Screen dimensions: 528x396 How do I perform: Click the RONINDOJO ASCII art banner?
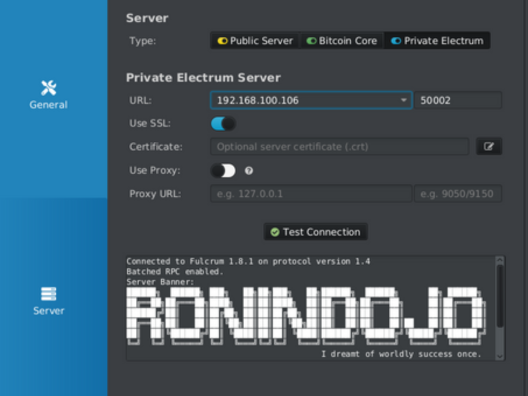306,316
